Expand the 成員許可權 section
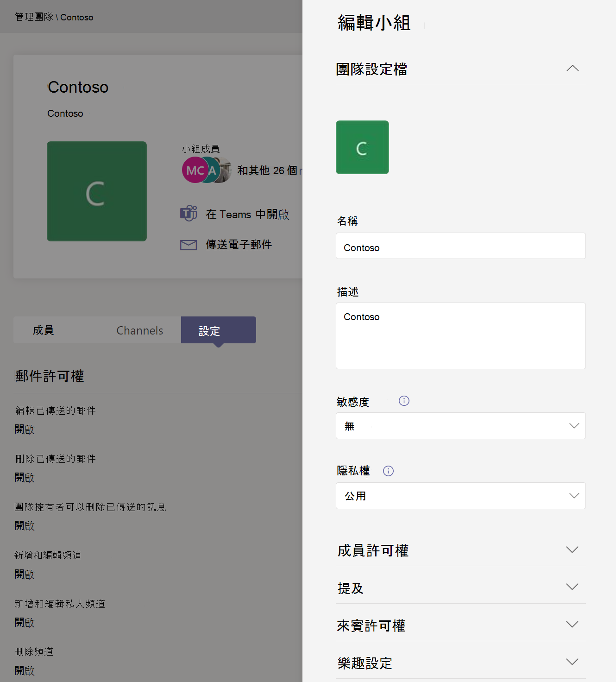 click(x=572, y=550)
